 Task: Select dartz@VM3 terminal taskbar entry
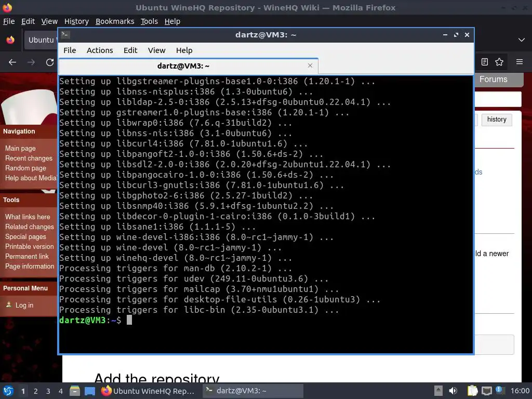[253, 391]
